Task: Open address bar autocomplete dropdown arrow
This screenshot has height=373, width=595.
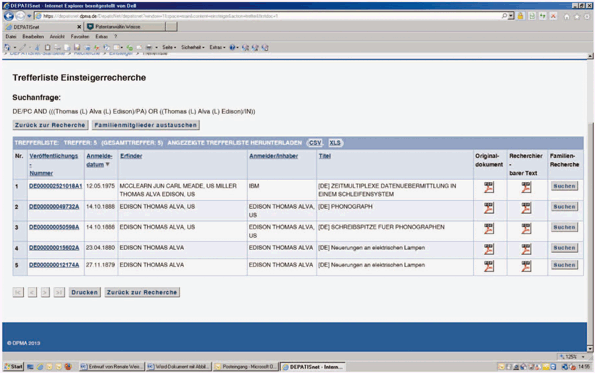Action: pyautogui.click(x=511, y=16)
